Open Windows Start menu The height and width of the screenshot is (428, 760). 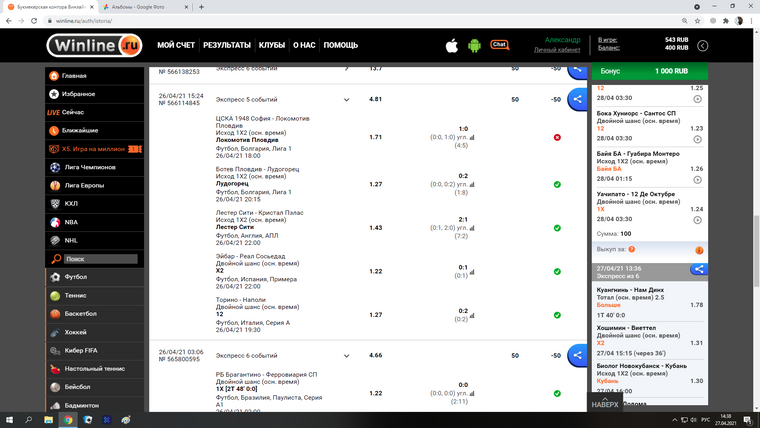click(9, 420)
